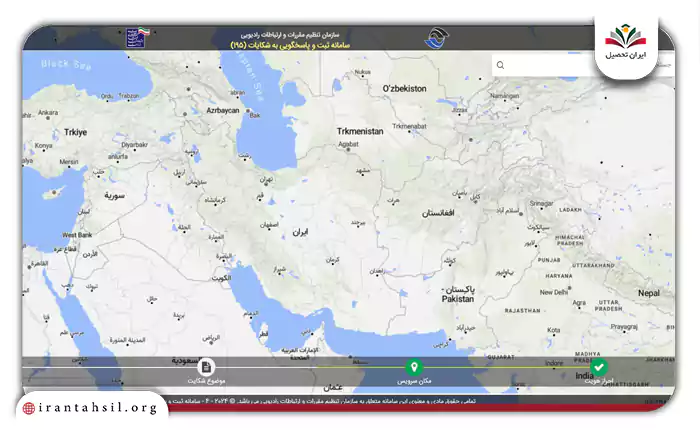Click the Iran Tahsil book logo

coord(625,36)
